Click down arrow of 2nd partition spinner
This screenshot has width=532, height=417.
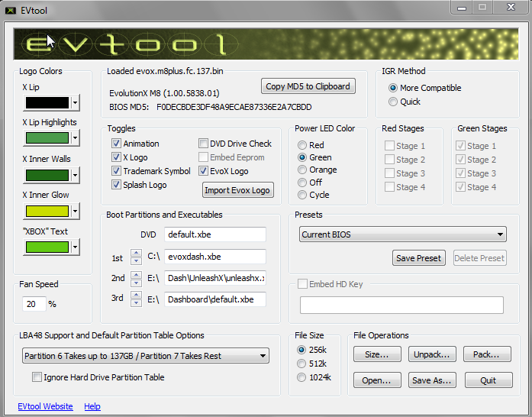pos(136,283)
